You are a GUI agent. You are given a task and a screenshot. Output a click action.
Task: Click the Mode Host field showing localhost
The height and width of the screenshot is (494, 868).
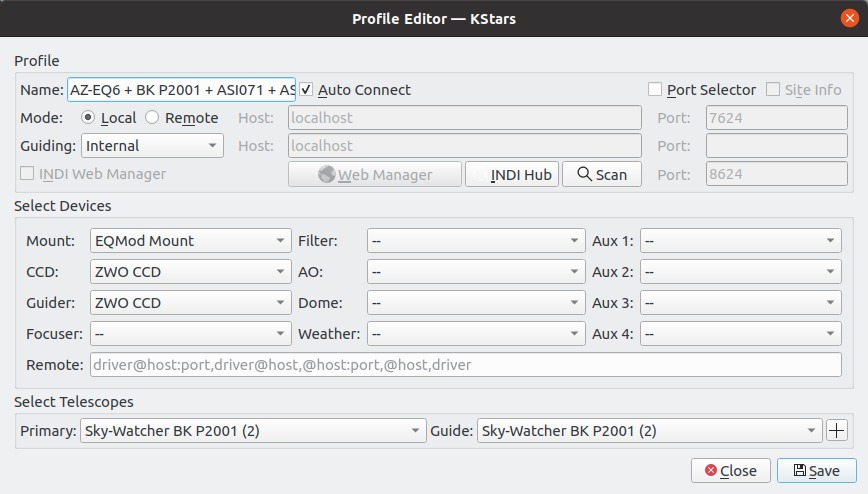[x=464, y=117]
